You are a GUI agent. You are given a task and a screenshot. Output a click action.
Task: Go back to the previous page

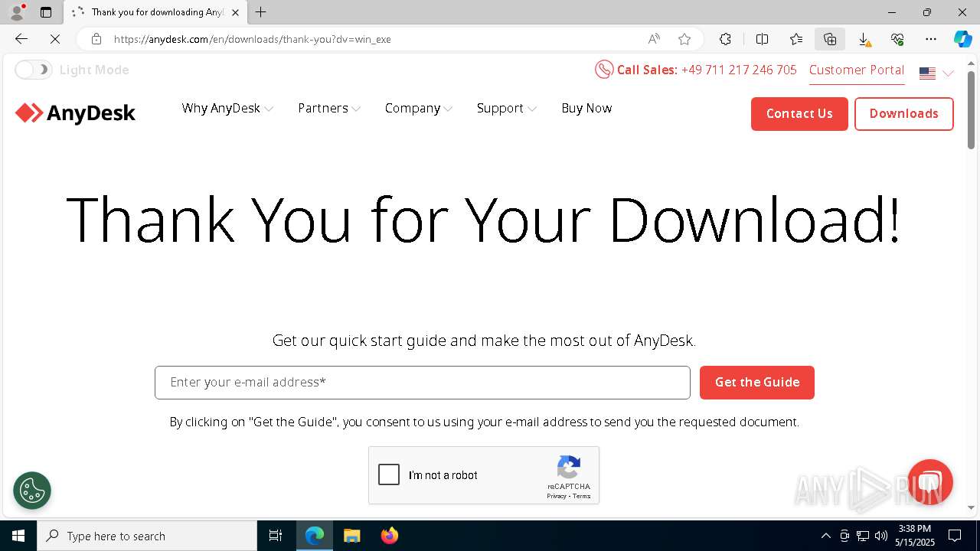click(21, 39)
